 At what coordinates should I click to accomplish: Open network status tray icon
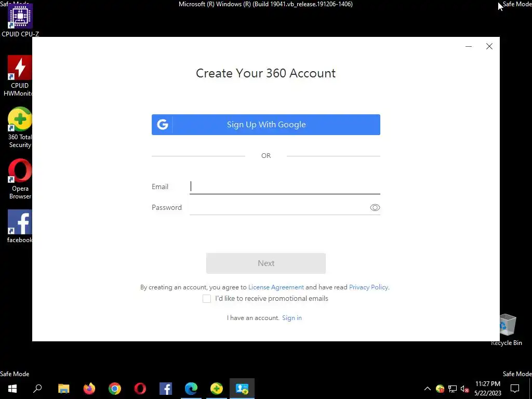coord(453,389)
